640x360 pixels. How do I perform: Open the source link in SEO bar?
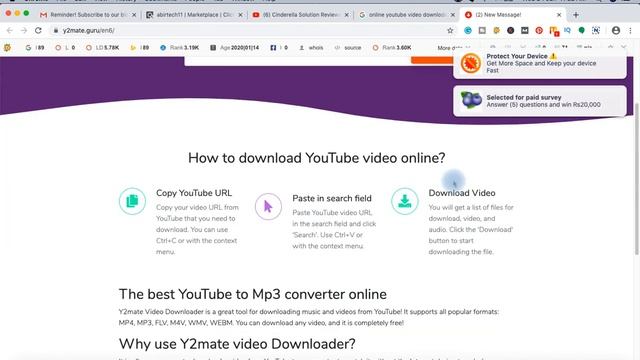click(348, 48)
